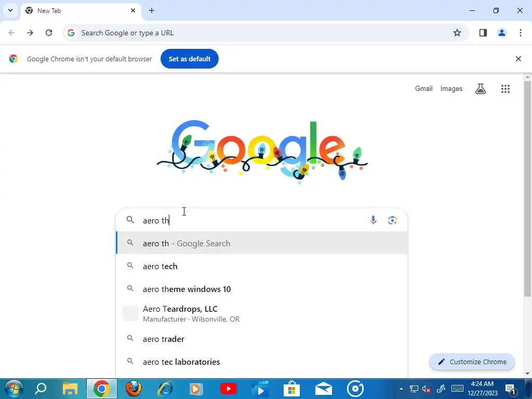Viewport: 532px width, 399px height.
Task: Click the browser back arrow
Action: (x=11, y=33)
